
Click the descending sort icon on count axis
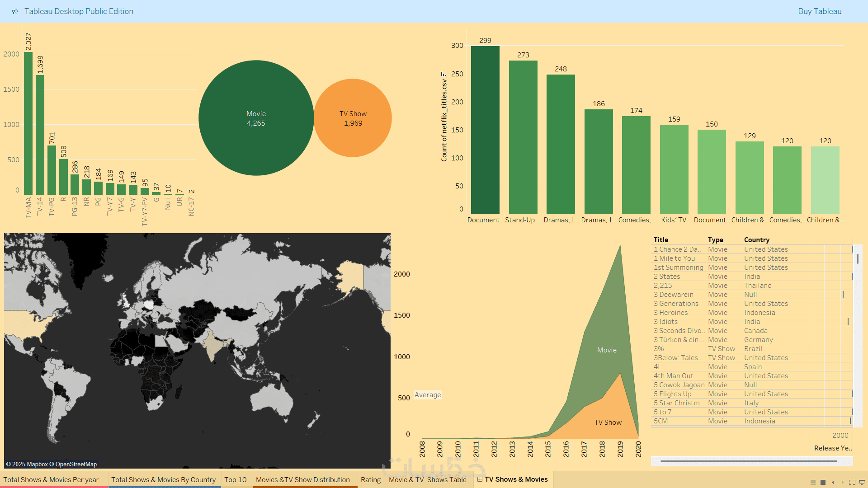click(443, 74)
